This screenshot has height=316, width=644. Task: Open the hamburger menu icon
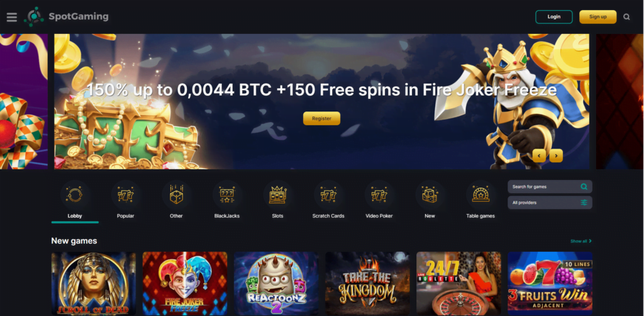tap(12, 17)
